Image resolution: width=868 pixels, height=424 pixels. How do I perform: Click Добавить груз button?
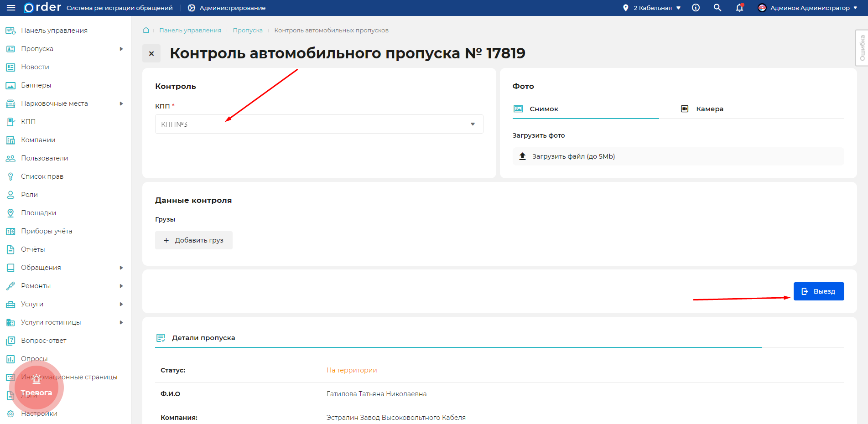click(x=194, y=240)
